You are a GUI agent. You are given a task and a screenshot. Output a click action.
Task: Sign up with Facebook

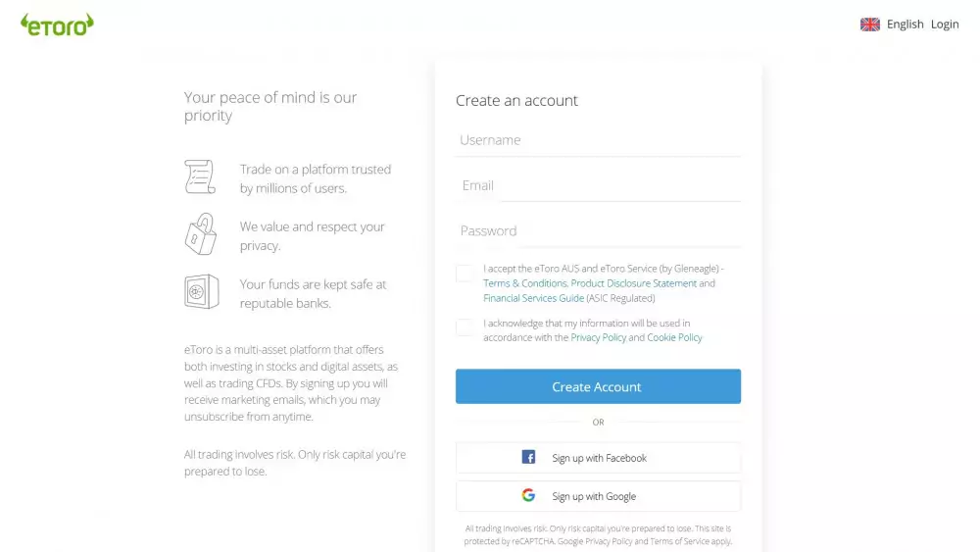(x=598, y=458)
